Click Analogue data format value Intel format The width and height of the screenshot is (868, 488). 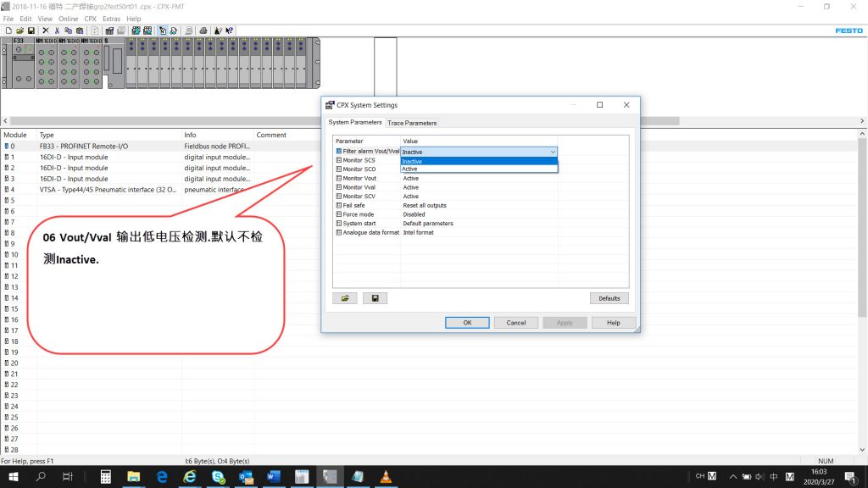419,232
